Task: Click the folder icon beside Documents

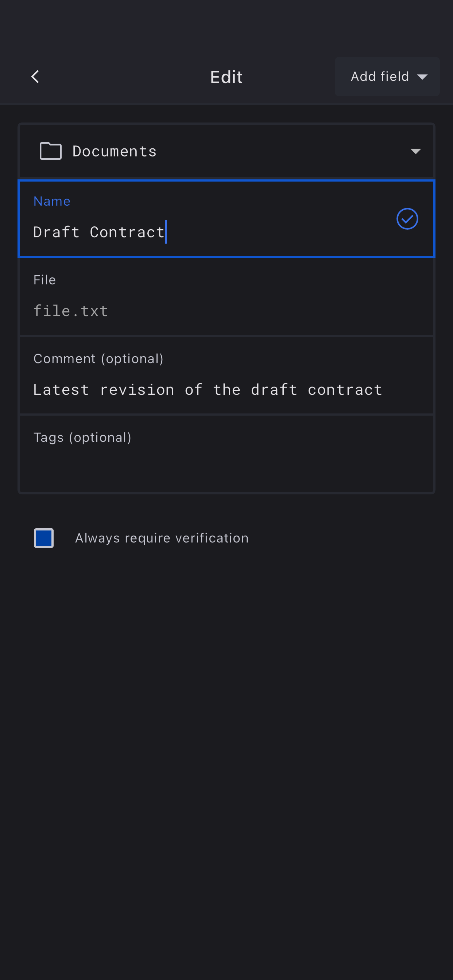Action: pyautogui.click(x=51, y=151)
